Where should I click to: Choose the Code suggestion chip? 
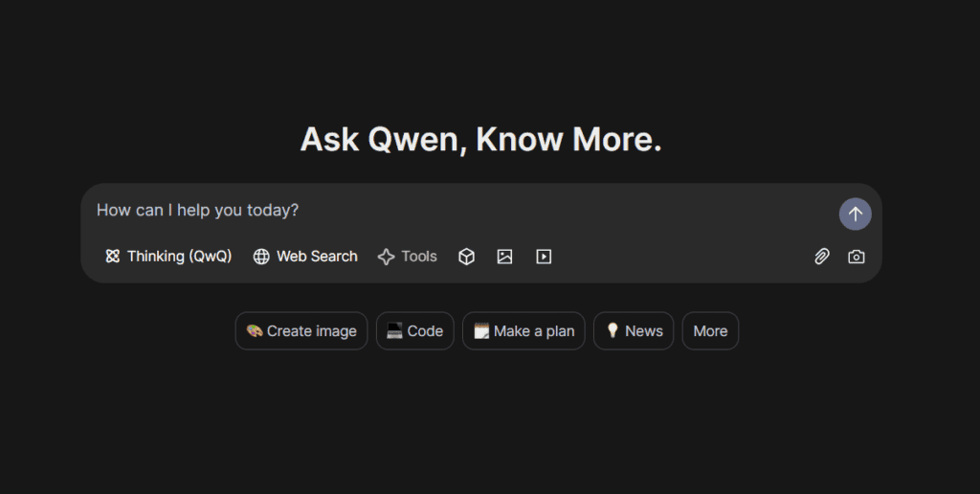415,331
